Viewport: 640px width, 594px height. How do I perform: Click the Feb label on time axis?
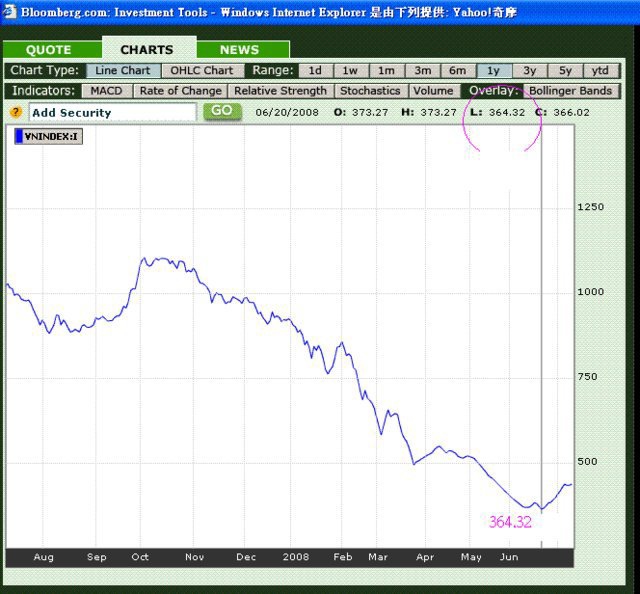click(x=342, y=557)
